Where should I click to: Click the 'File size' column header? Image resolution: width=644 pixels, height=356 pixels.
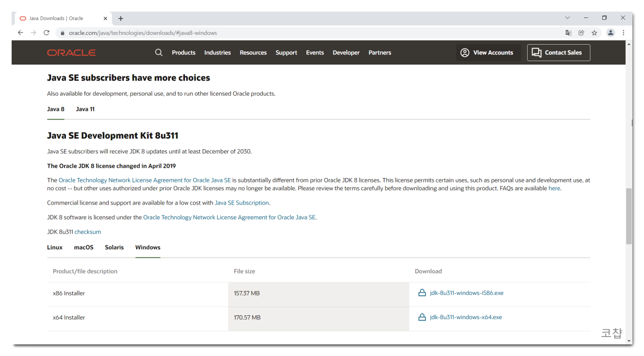[244, 271]
